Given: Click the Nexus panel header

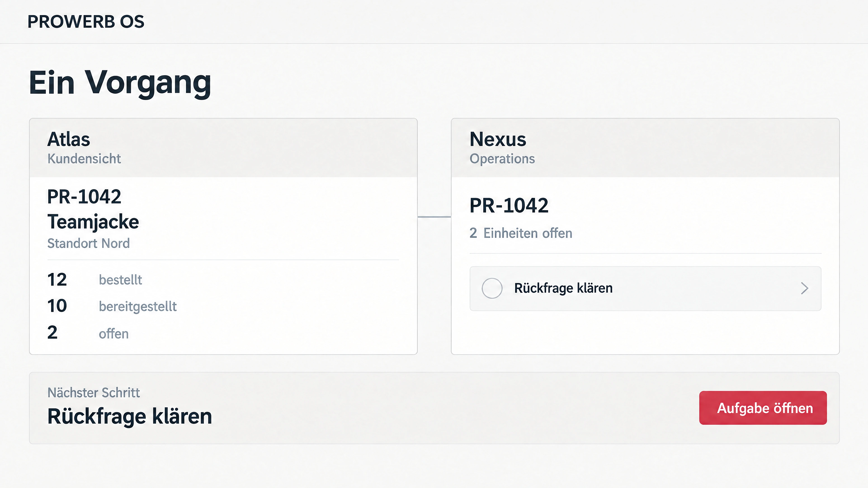Looking at the screenshot, I should (x=645, y=148).
